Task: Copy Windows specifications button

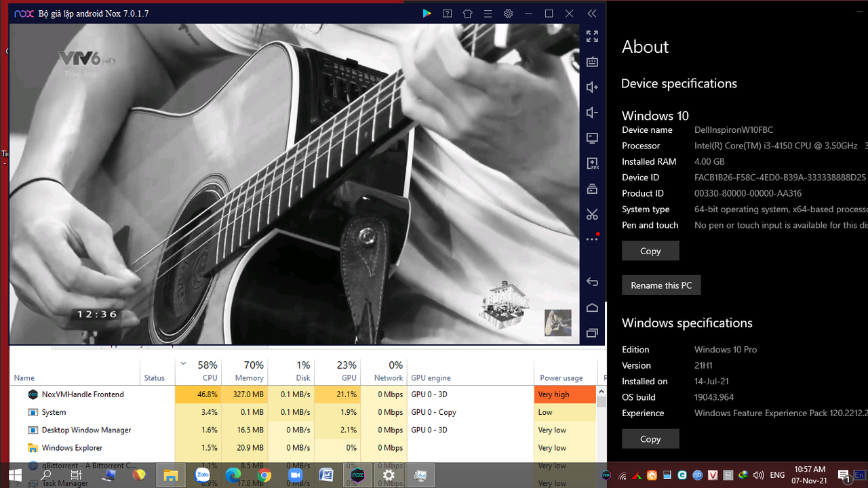Action: (x=650, y=439)
